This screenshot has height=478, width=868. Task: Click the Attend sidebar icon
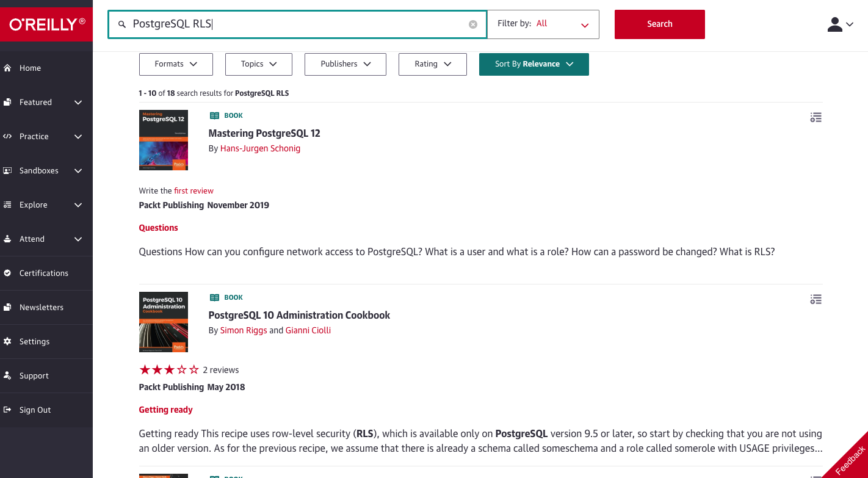click(7, 239)
